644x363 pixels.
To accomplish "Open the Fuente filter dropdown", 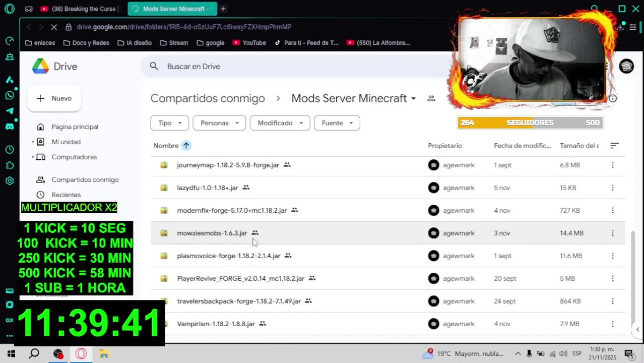I will (337, 123).
